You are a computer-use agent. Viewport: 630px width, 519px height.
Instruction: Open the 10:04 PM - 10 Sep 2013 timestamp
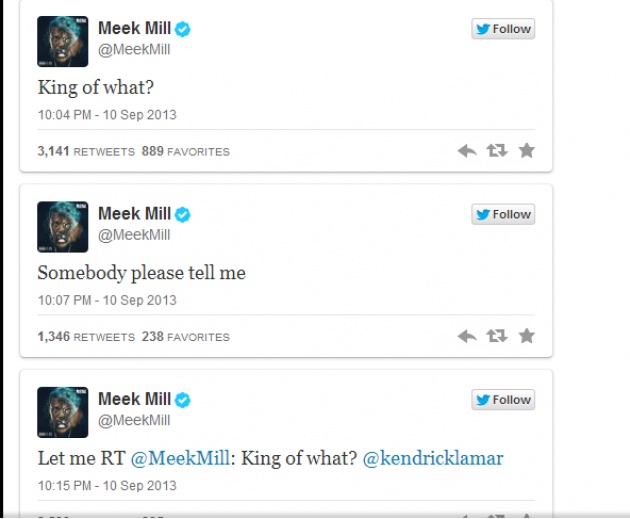[x=107, y=115]
